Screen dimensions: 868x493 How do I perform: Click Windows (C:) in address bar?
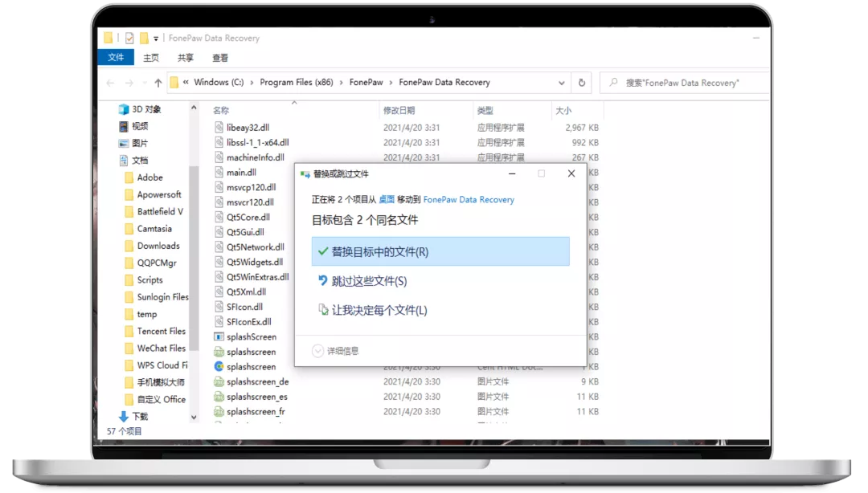coord(219,83)
